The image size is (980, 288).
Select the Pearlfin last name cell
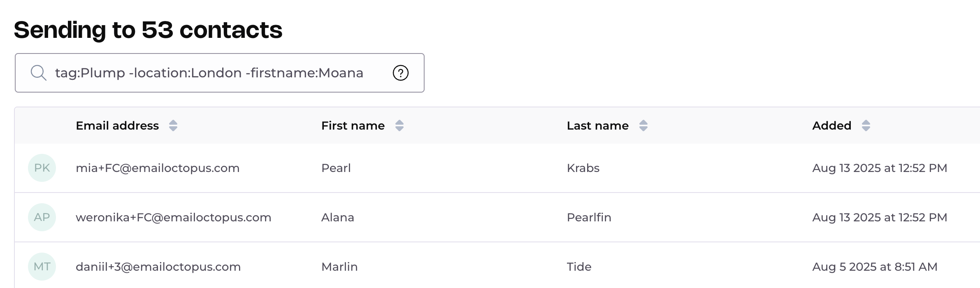click(589, 217)
